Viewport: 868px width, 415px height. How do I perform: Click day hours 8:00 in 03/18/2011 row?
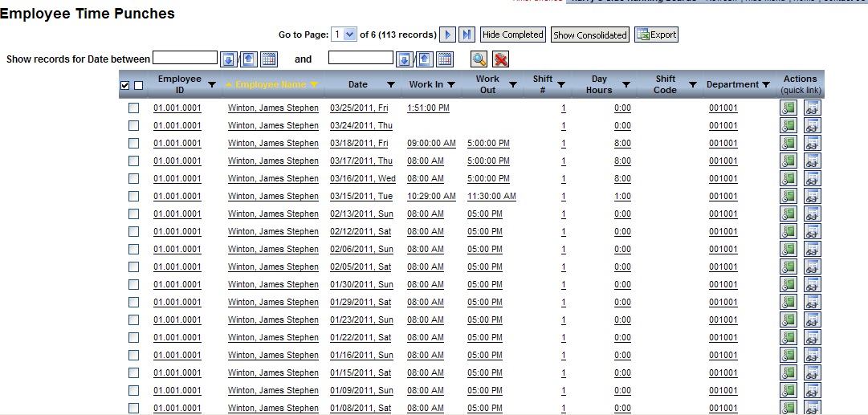coord(622,144)
